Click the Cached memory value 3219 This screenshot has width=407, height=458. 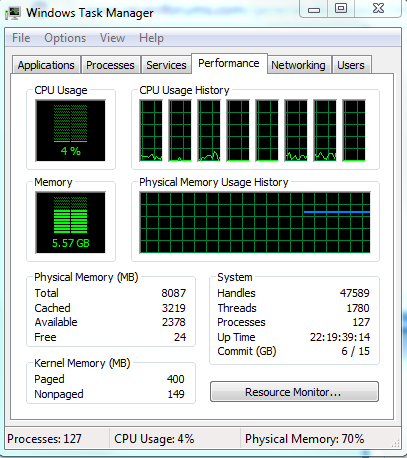(174, 308)
